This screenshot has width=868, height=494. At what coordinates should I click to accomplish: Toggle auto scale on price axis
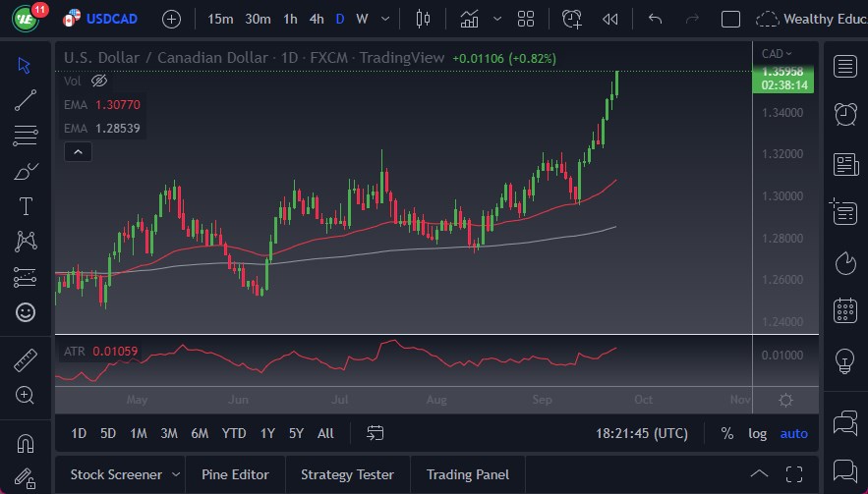pos(793,433)
